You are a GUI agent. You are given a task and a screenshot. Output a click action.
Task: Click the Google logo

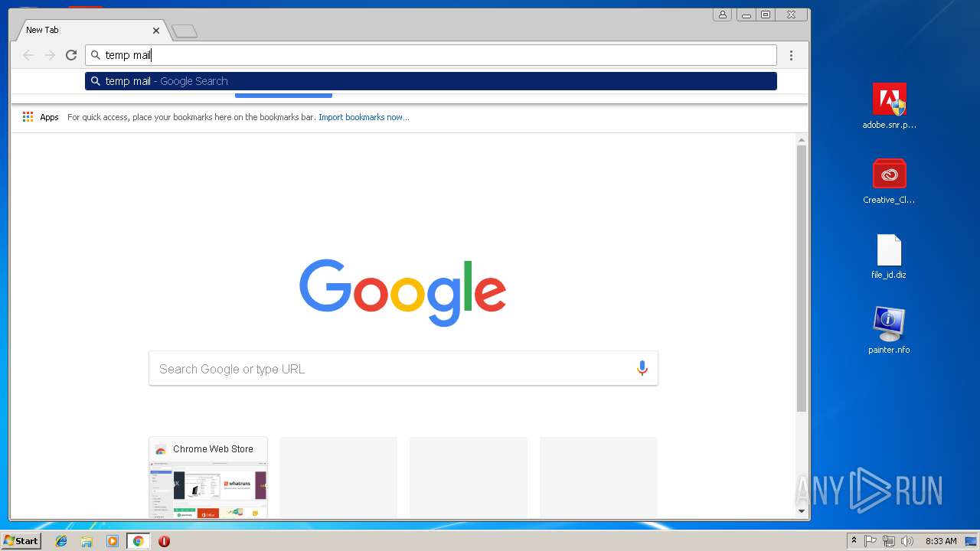403,292
